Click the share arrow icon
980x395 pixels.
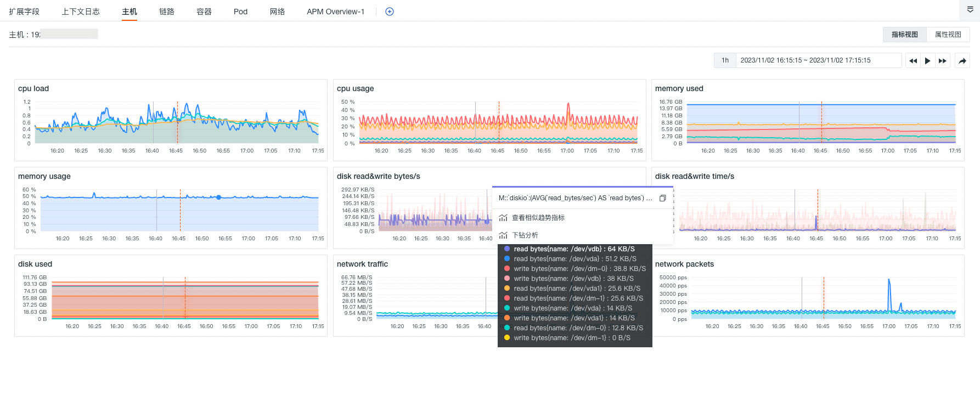[x=962, y=61]
